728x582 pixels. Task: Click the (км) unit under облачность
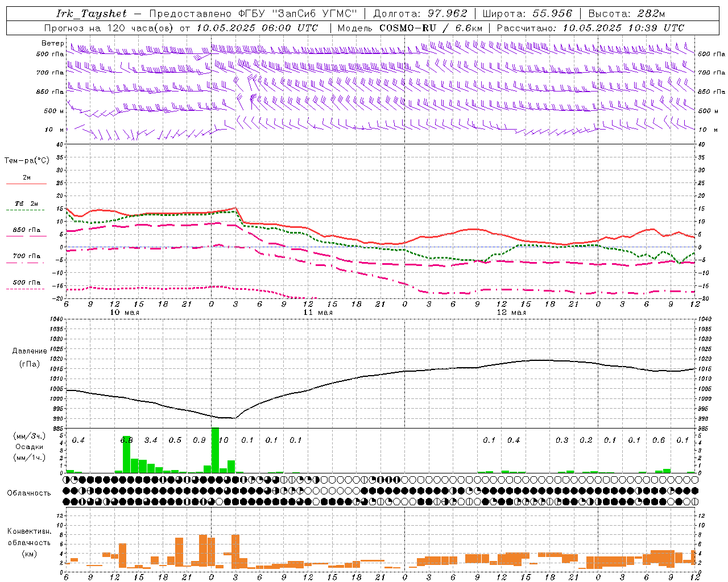(29, 553)
